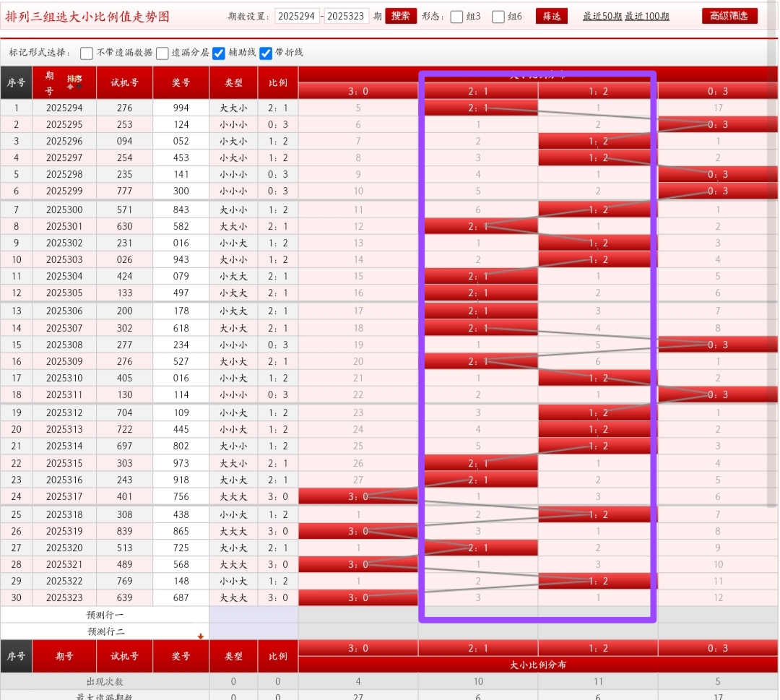Click the 3:0 marker in row 2025317
780x700 pixels.
pos(358,497)
